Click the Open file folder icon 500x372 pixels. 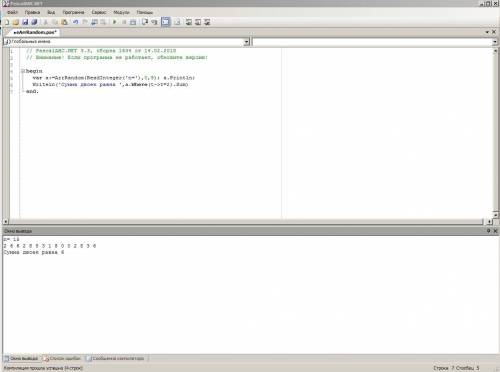pos(16,22)
